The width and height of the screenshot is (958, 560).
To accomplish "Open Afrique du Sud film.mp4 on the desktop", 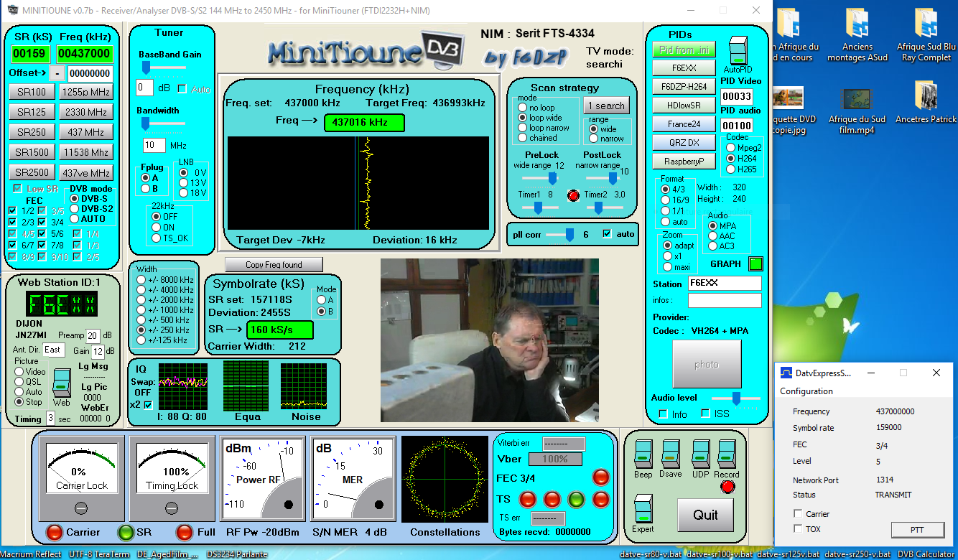I will pos(857,101).
